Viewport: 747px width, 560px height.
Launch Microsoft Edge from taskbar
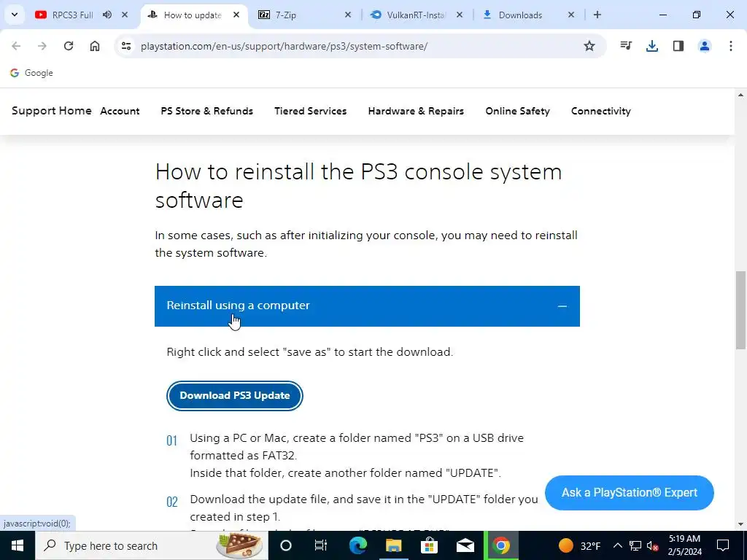[357, 545]
